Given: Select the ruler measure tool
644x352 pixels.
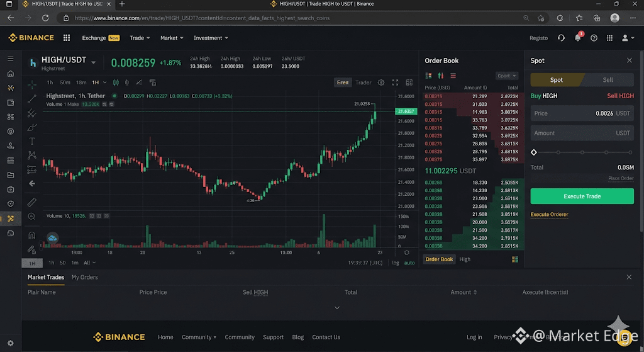Looking at the screenshot, I should click(31, 202).
